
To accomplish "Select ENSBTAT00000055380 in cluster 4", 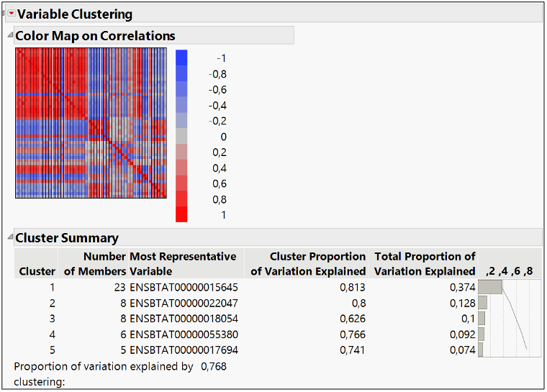I will 184,334.
